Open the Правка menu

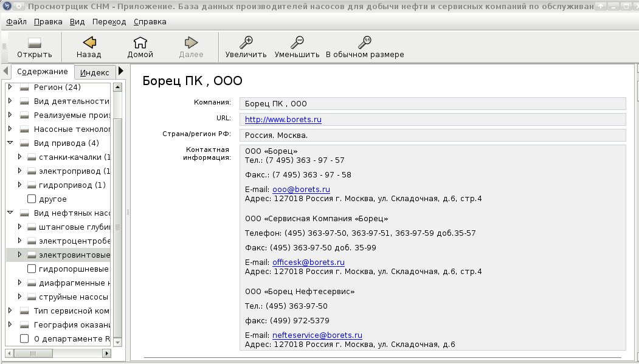48,22
